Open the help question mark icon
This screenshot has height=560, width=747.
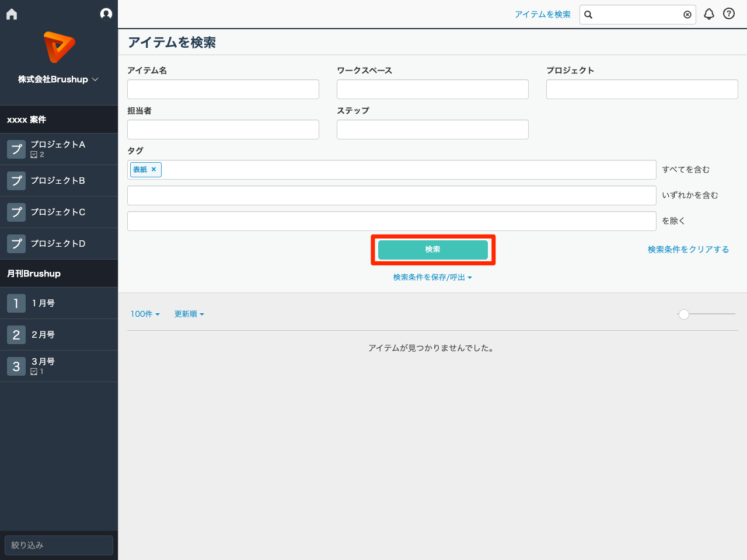(729, 13)
